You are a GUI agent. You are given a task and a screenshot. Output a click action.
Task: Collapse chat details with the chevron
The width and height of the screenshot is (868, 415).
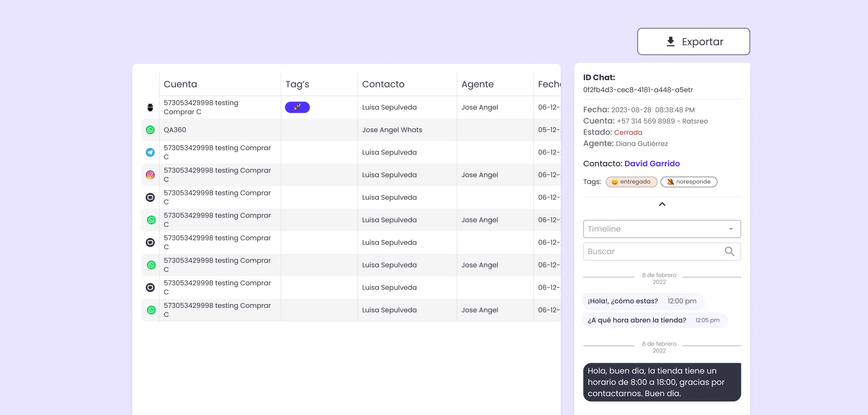[662, 204]
